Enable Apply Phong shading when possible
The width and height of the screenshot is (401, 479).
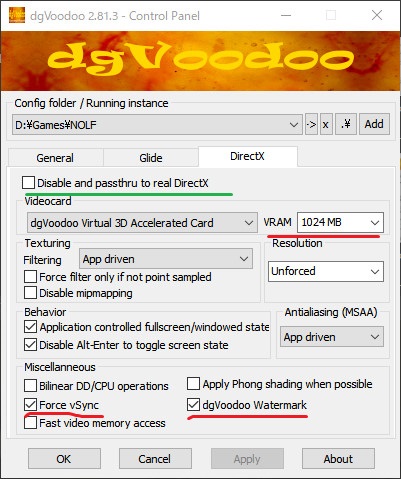(193, 384)
